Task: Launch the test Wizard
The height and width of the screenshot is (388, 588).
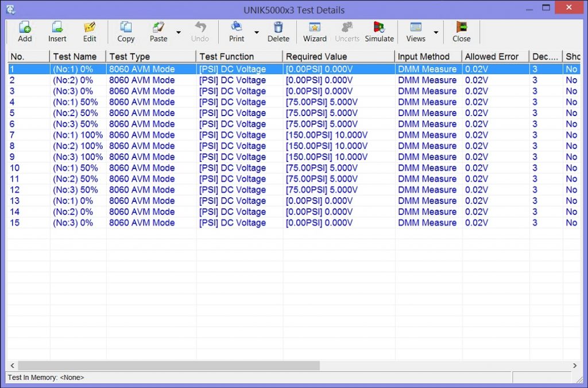Action: pos(315,31)
